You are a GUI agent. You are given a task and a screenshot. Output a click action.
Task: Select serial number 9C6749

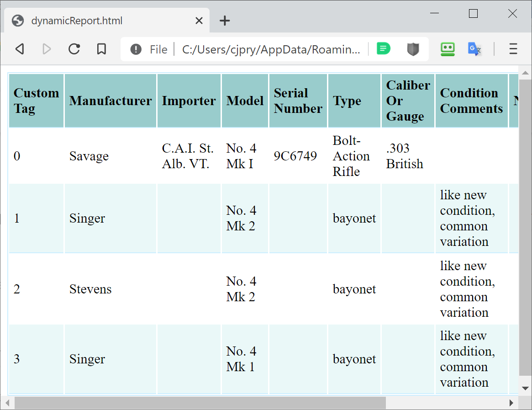coord(298,156)
